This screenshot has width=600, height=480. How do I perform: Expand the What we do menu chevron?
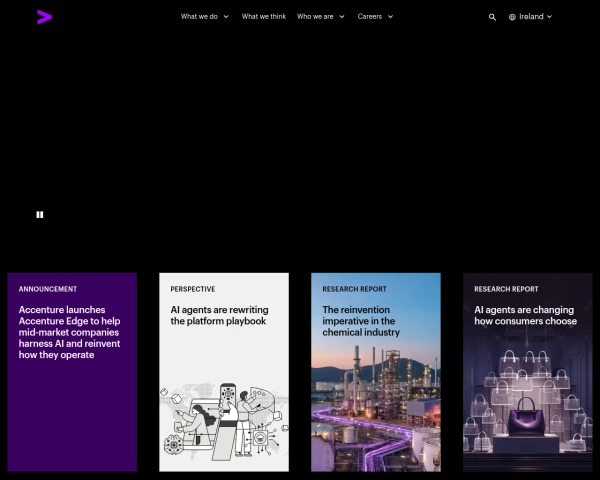pos(226,17)
